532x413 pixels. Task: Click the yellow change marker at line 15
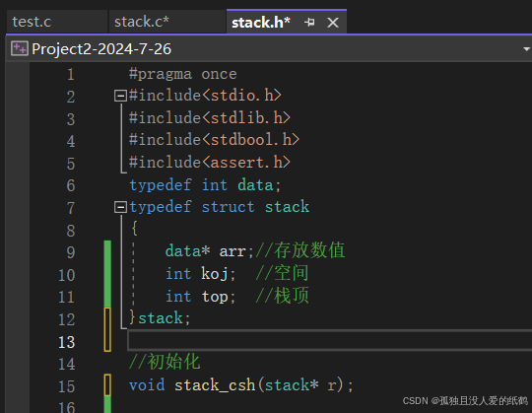pos(107,385)
